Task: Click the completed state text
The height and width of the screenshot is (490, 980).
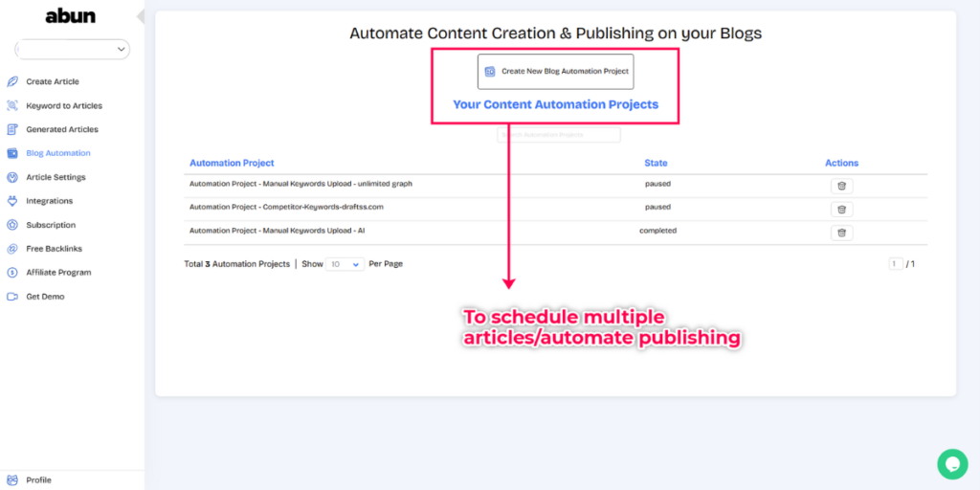Action: (x=658, y=231)
